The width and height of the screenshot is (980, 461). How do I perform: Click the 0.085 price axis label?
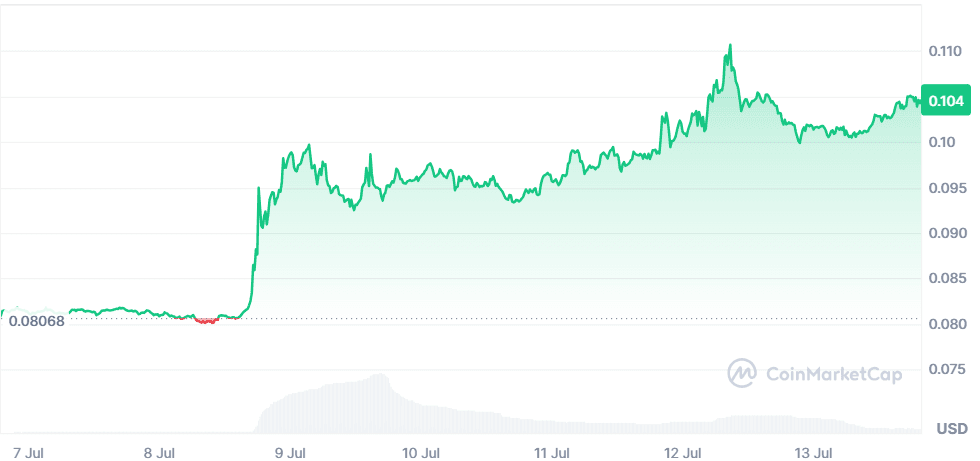pos(945,279)
